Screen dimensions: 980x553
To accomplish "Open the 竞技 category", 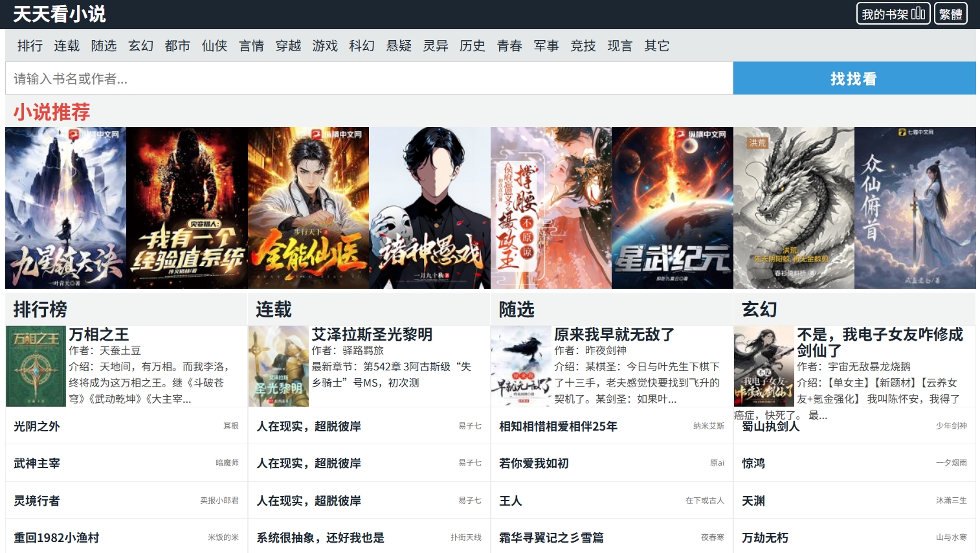I will point(583,45).
